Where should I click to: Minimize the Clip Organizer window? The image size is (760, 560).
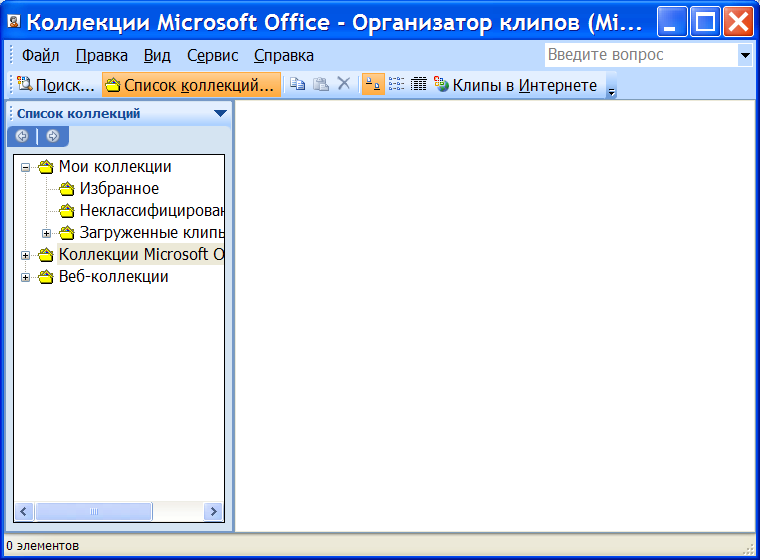[x=671, y=22]
